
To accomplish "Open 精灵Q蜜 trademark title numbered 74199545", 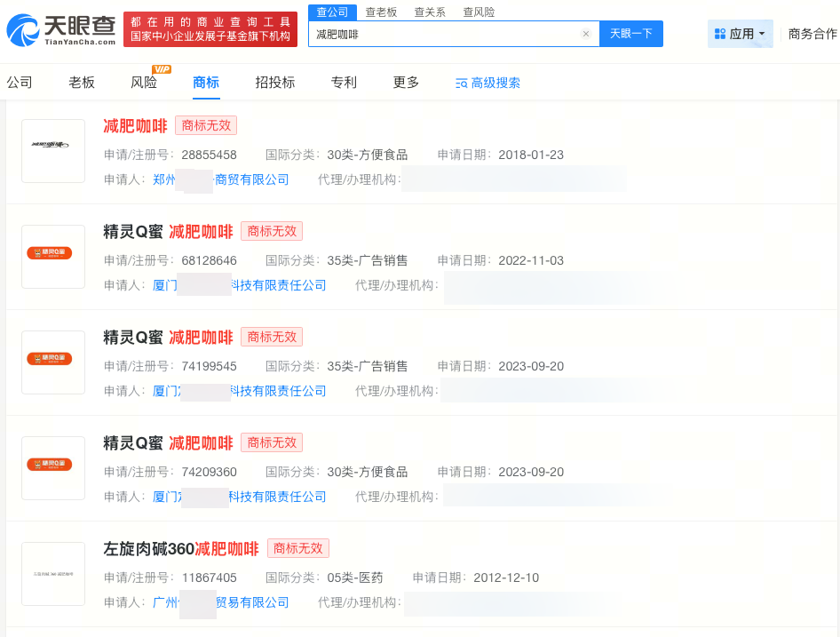I will click(x=168, y=338).
